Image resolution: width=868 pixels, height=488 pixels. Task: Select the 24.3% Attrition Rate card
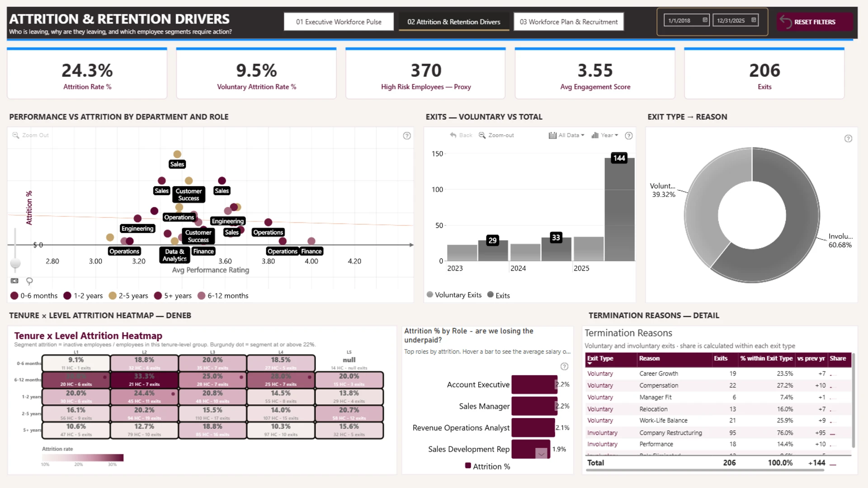click(x=87, y=74)
